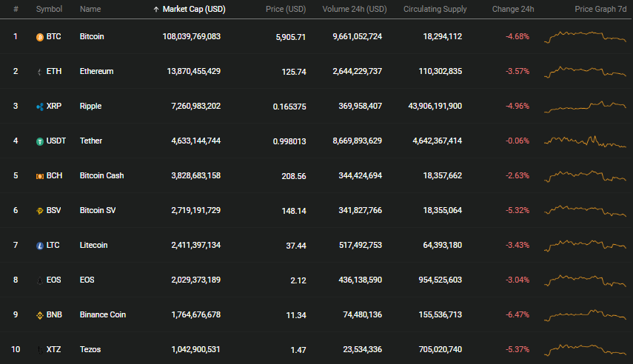Open the Ethereum name link

point(96,71)
